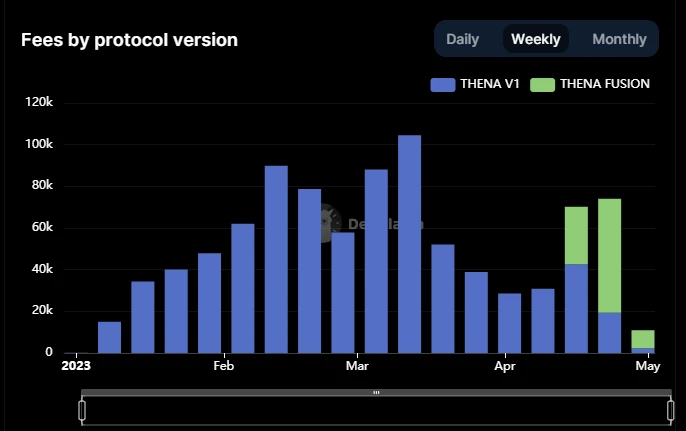Viewport: 686px width, 431px height.
Task: Click the left range slider handle
Action: pyautogui.click(x=82, y=410)
